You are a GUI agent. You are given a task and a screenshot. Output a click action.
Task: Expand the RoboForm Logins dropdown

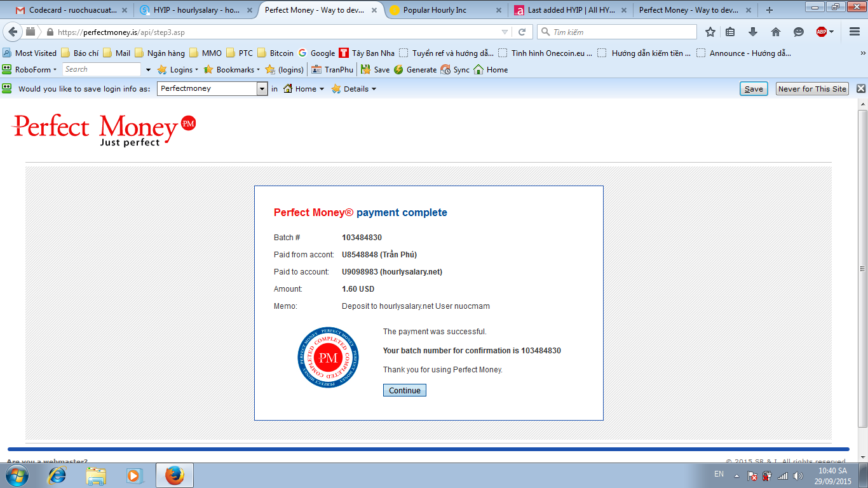(178, 70)
